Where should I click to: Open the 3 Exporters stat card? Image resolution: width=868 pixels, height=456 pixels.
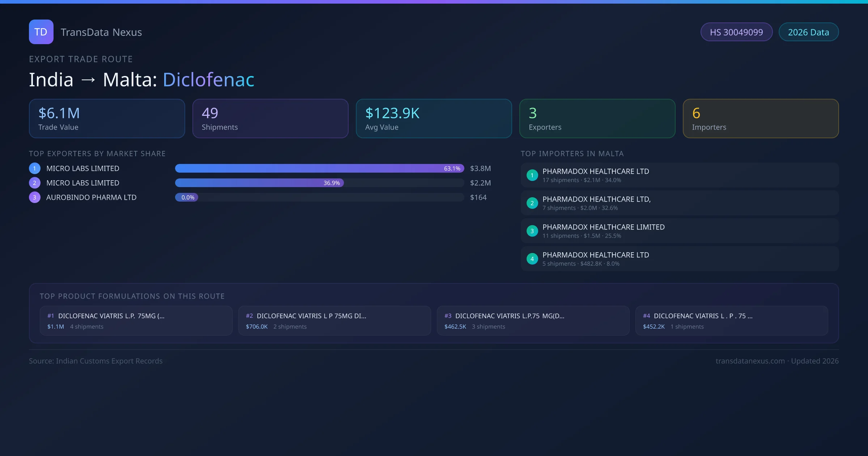pyautogui.click(x=597, y=119)
